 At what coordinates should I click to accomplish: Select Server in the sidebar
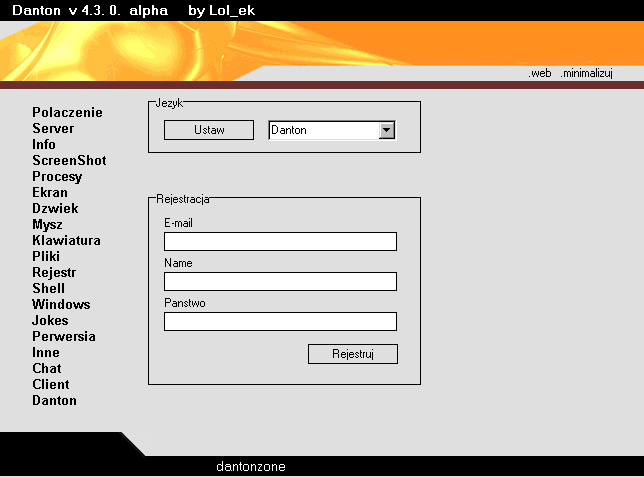(x=53, y=129)
